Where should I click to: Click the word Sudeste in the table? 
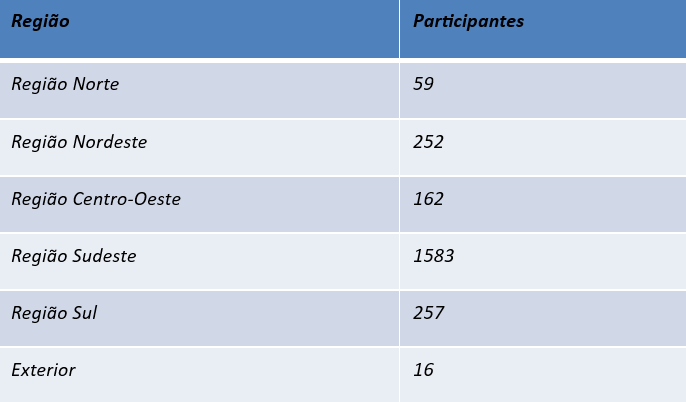coord(104,256)
